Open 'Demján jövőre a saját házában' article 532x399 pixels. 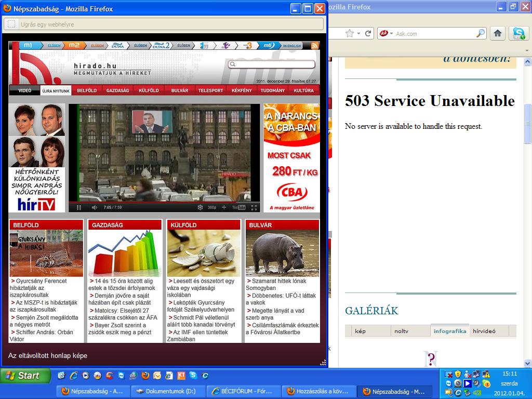point(120,299)
